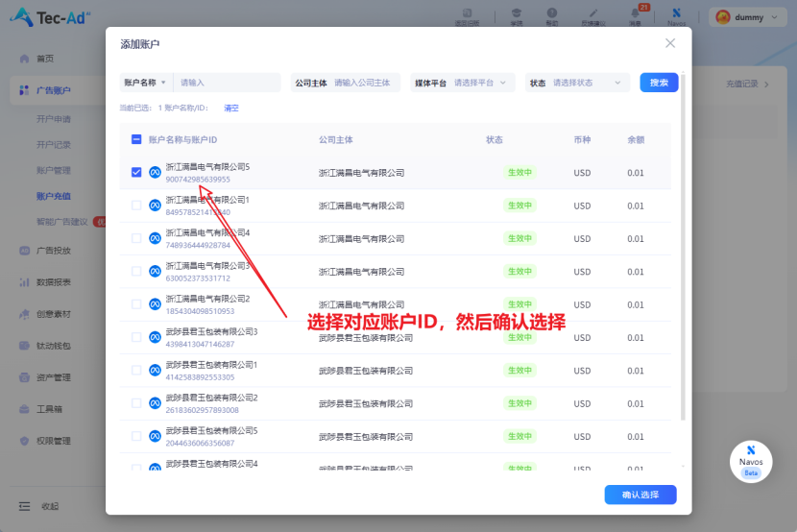Click account ID 900742985639955
797x532 pixels.
[x=198, y=180]
